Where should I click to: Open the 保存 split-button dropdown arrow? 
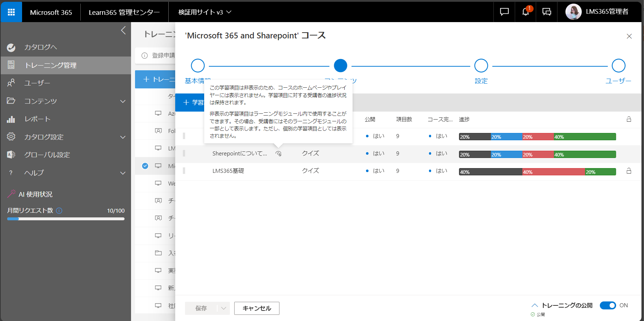tap(223, 308)
